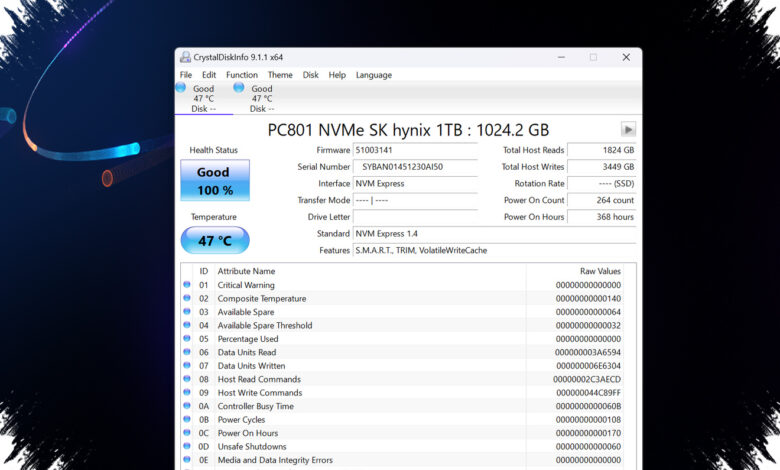Select the Power Cycles attribute name
The height and width of the screenshot is (470, 780).
241,419
